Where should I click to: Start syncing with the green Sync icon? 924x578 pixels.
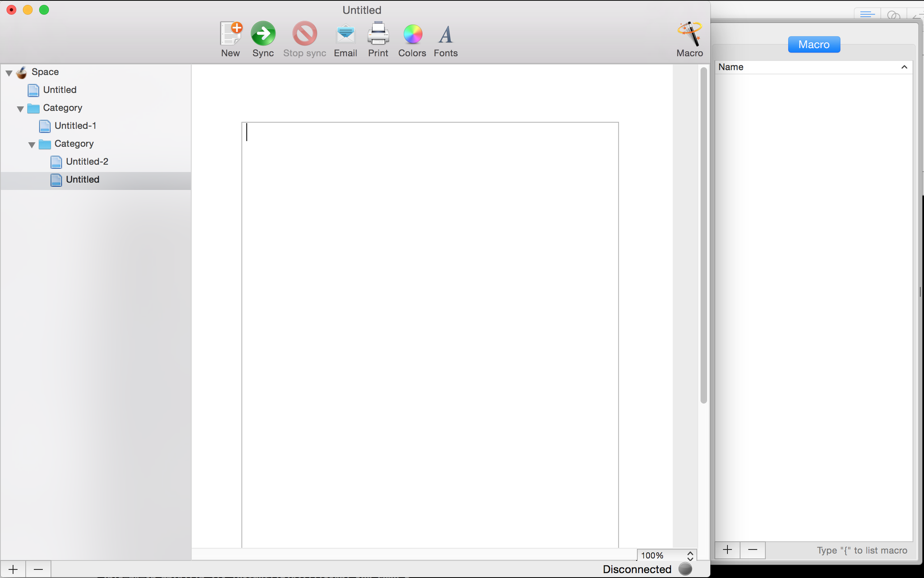pos(263,34)
